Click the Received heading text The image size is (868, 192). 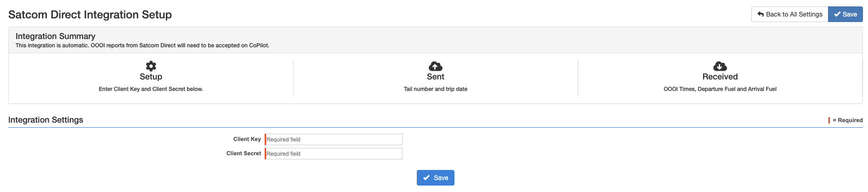click(720, 77)
